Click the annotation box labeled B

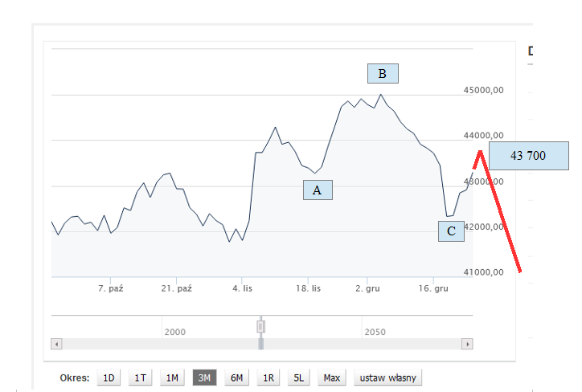pos(383,74)
